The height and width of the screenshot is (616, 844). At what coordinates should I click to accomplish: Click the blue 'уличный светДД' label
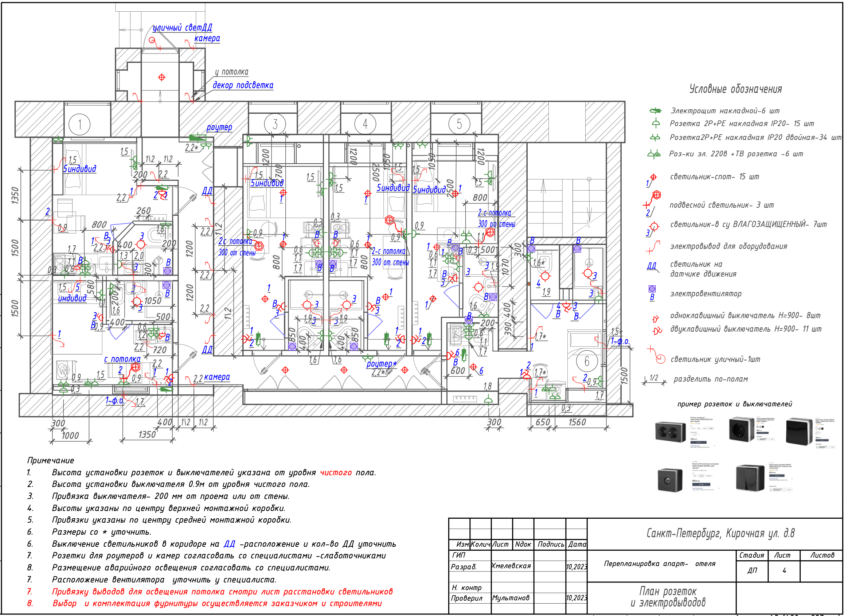click(x=182, y=28)
